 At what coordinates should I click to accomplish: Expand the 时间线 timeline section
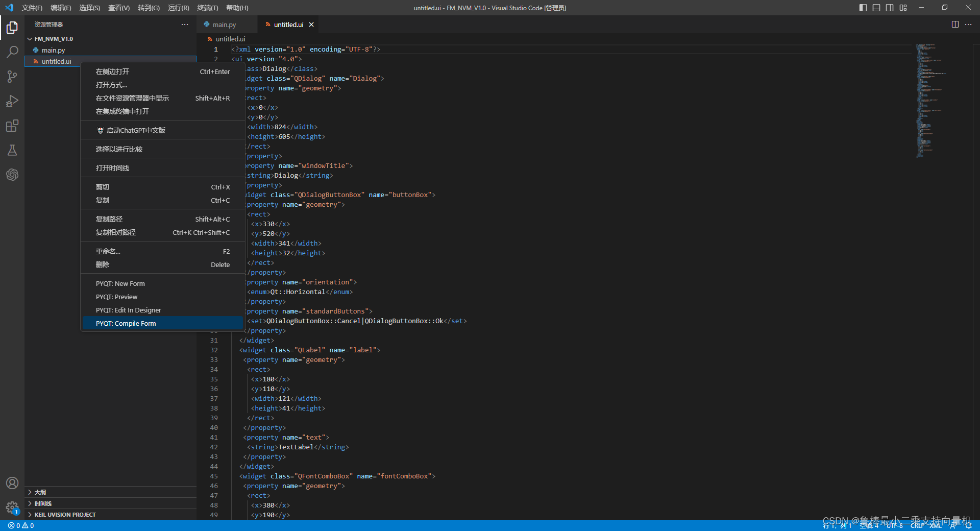[x=110, y=503]
